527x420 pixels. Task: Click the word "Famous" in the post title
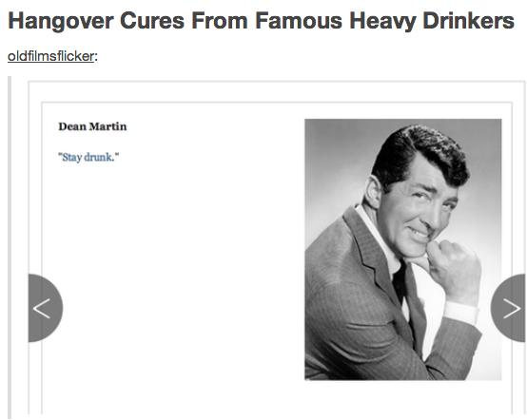(299, 21)
